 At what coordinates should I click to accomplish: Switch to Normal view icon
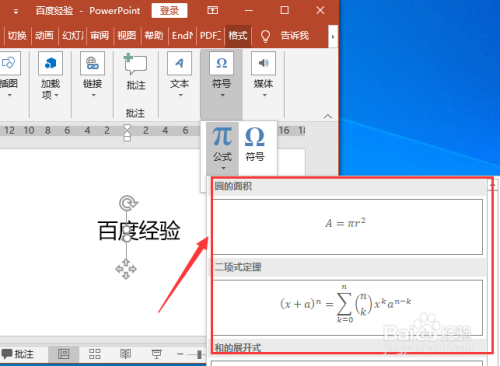[63, 354]
